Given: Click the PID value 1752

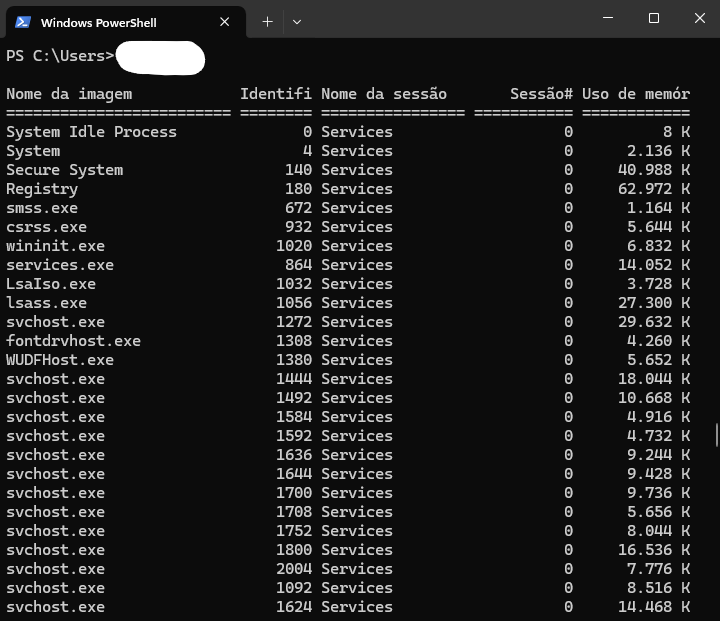Looking at the screenshot, I should coord(294,531).
